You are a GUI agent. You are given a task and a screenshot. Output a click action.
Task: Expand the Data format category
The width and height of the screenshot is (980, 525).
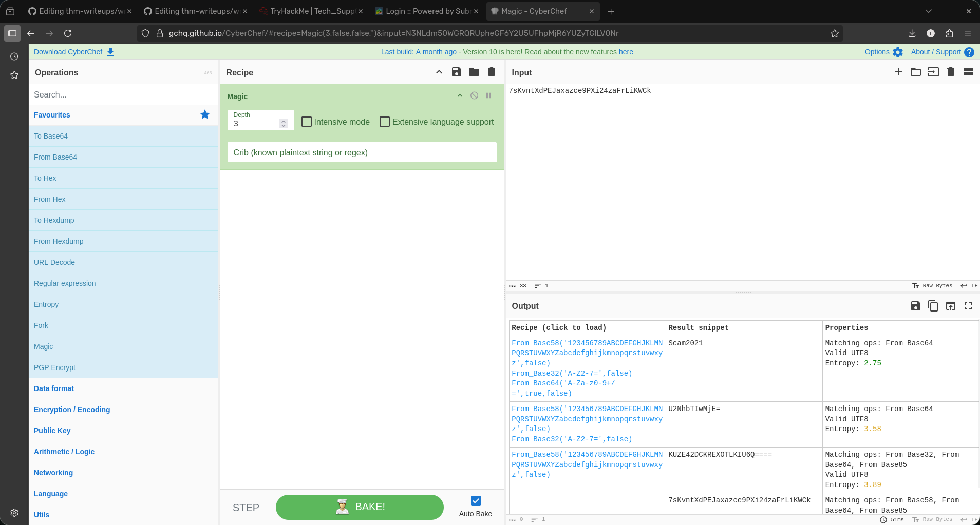click(x=123, y=388)
